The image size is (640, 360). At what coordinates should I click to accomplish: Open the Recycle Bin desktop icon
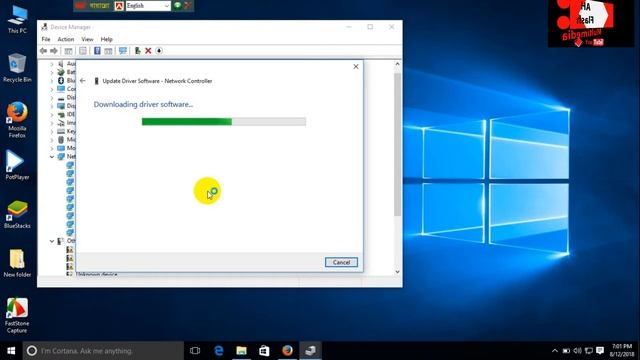17,68
